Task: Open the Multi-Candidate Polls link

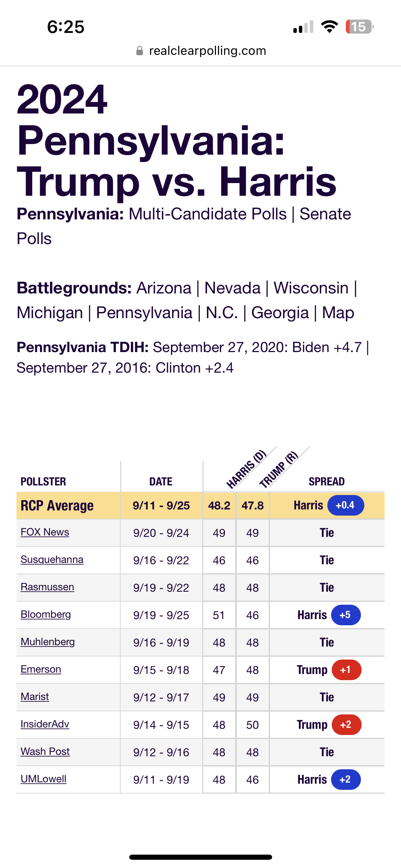Action: coord(208,214)
